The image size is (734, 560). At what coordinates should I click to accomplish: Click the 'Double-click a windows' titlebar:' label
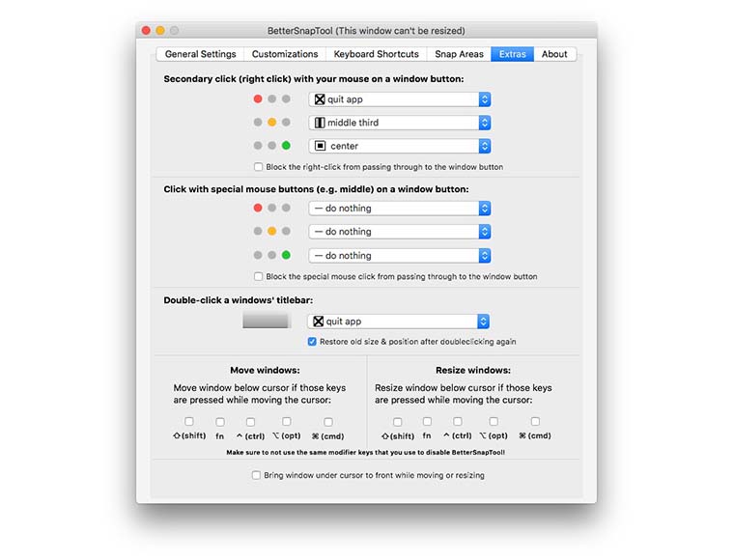pos(239,300)
